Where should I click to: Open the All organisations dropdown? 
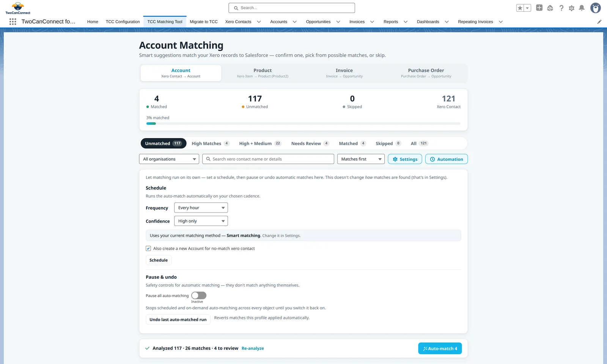pyautogui.click(x=169, y=159)
